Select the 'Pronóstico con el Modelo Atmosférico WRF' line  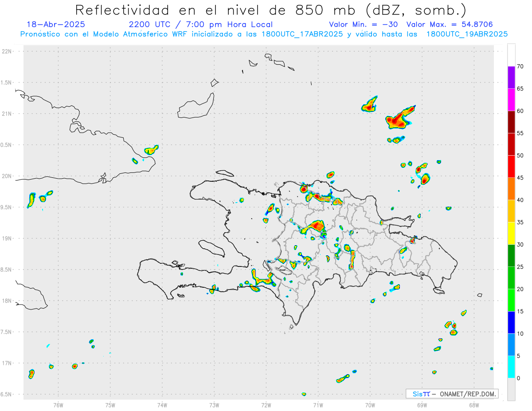pyautogui.click(x=264, y=34)
